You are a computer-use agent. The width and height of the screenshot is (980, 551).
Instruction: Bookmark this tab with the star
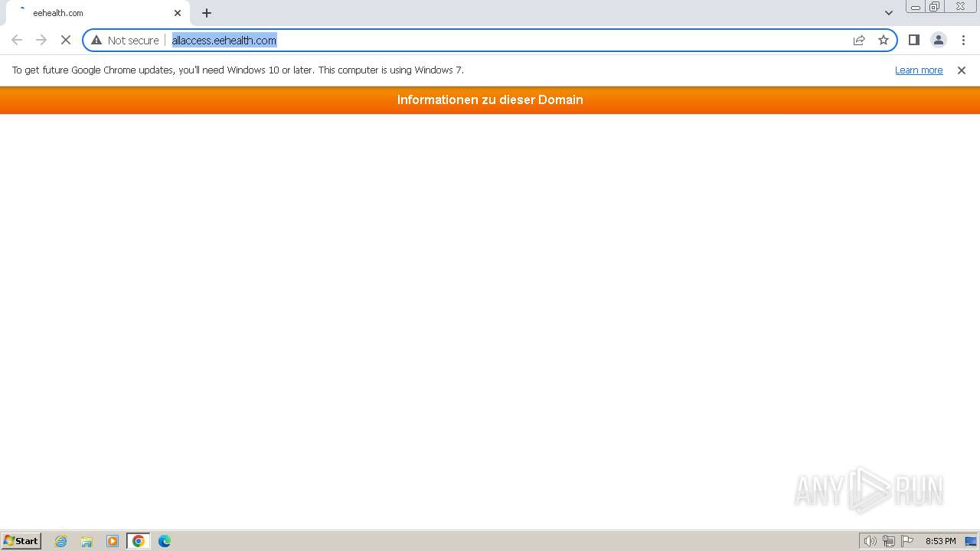[x=884, y=40]
